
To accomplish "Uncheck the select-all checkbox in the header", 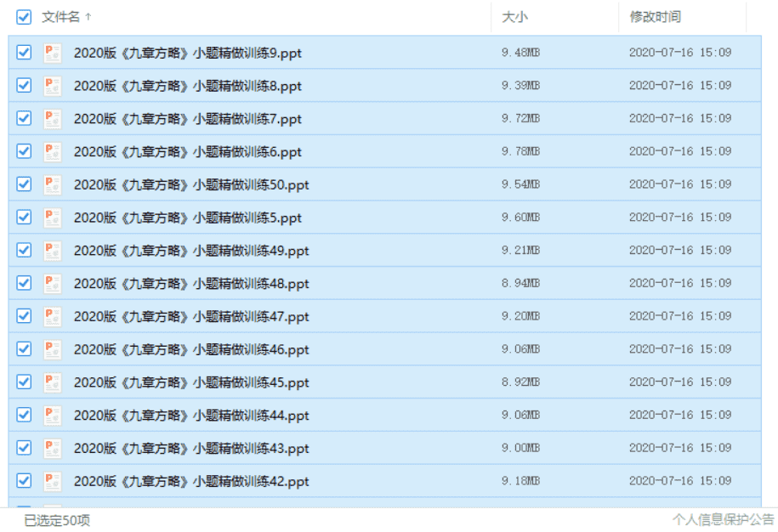I will [x=23, y=17].
